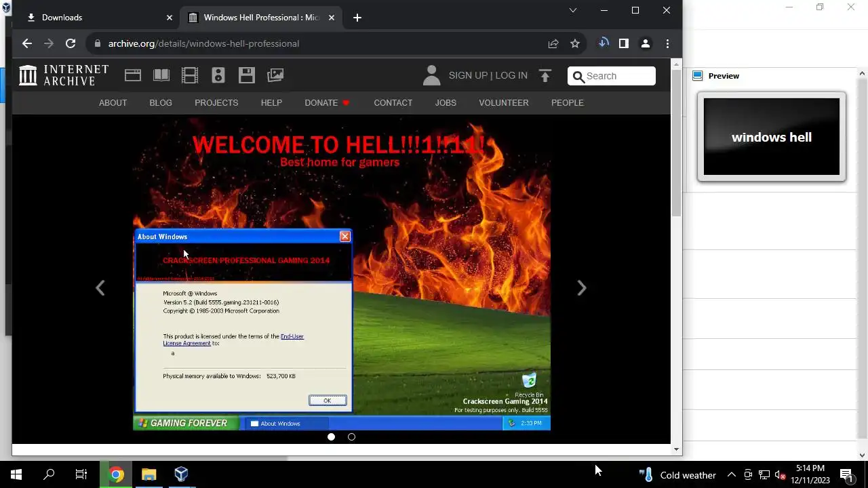This screenshot has height=488, width=868.
Task: Open the ABOUT menu item
Action: click(x=113, y=103)
